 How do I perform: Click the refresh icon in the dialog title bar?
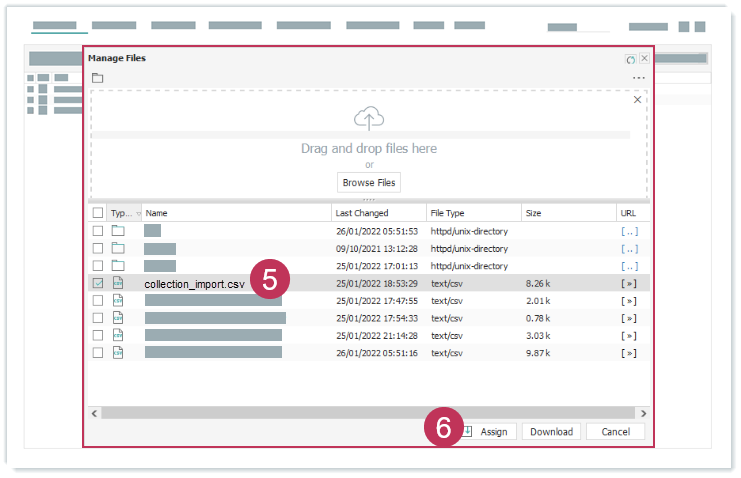(x=630, y=59)
